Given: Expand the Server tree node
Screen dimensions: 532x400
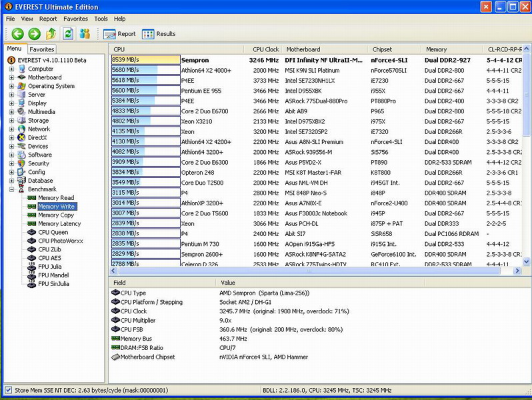Looking at the screenshot, I should point(11,95).
